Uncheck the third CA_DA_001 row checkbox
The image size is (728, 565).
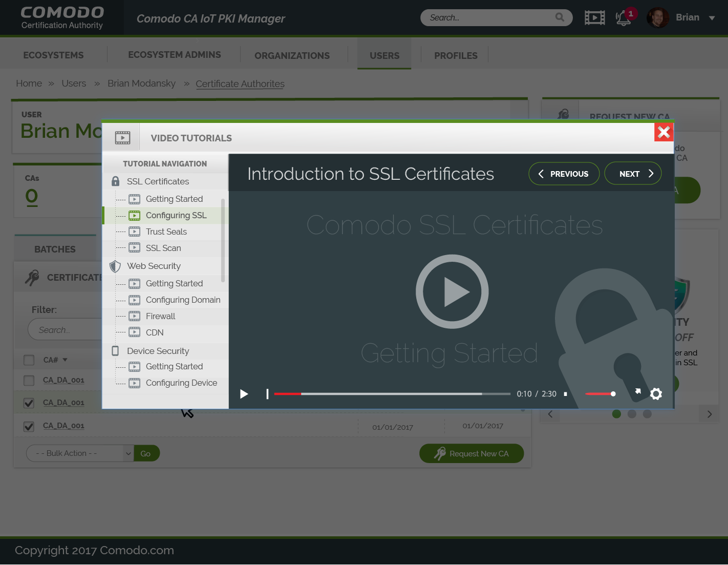click(29, 426)
